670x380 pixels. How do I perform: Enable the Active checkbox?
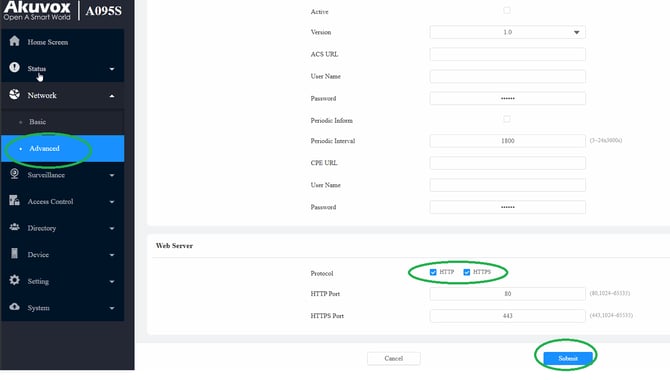[x=507, y=10]
